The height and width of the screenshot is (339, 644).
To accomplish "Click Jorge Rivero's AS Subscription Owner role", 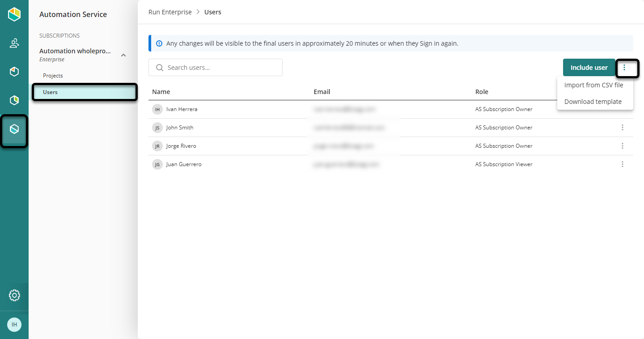I will click(504, 146).
